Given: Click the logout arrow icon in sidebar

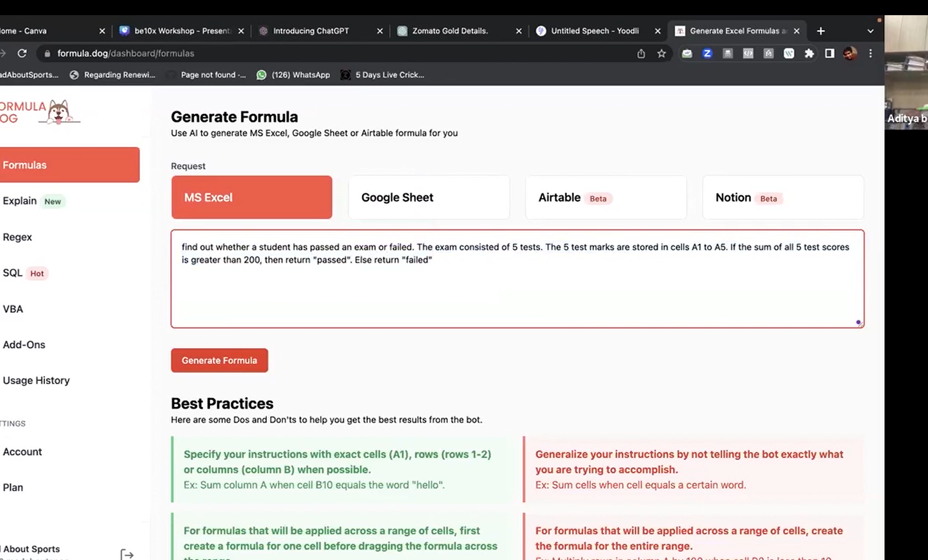Looking at the screenshot, I should click(x=127, y=554).
